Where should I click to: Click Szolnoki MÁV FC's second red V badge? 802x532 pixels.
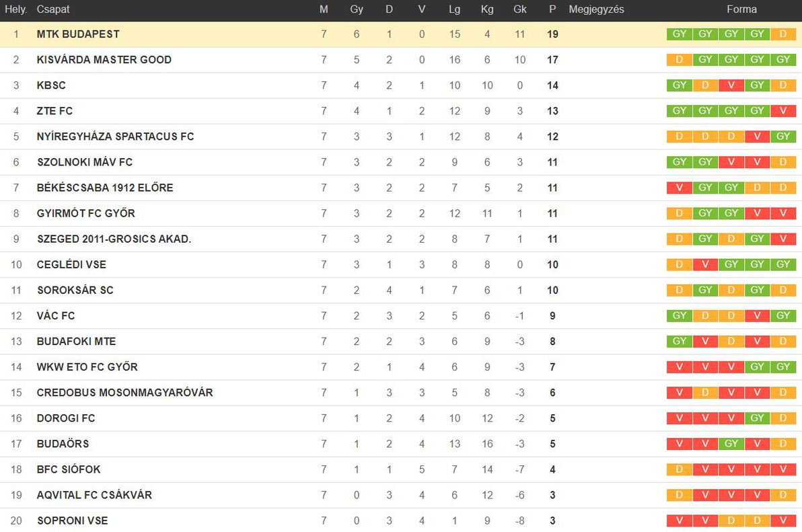pos(757,162)
